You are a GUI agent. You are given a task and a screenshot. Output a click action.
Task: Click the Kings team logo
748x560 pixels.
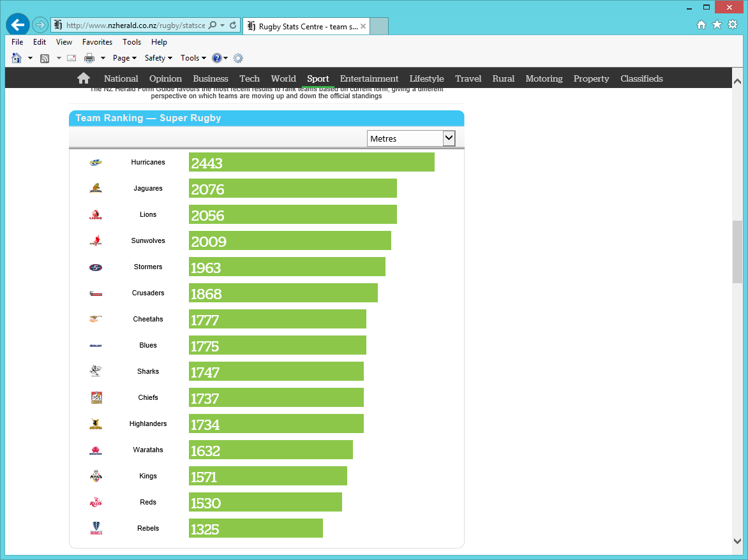95,476
